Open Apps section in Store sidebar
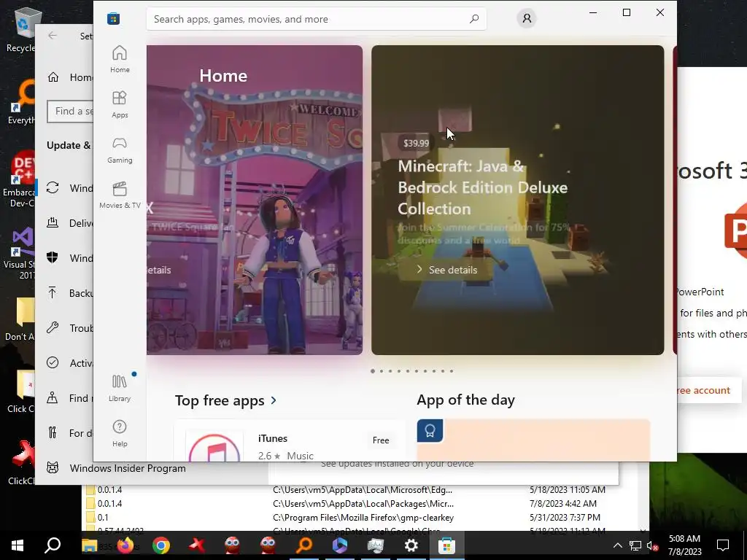The height and width of the screenshot is (560, 747). pyautogui.click(x=120, y=104)
